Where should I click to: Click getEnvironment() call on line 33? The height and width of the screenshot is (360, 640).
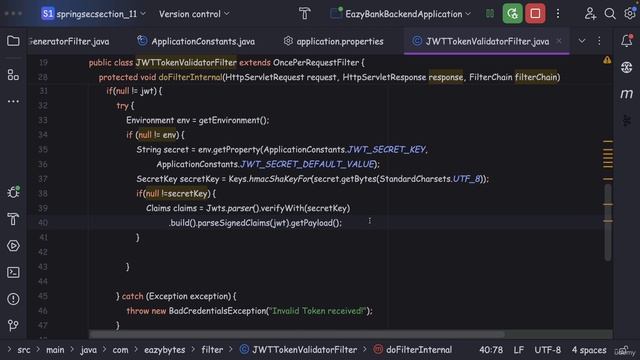click(233, 120)
